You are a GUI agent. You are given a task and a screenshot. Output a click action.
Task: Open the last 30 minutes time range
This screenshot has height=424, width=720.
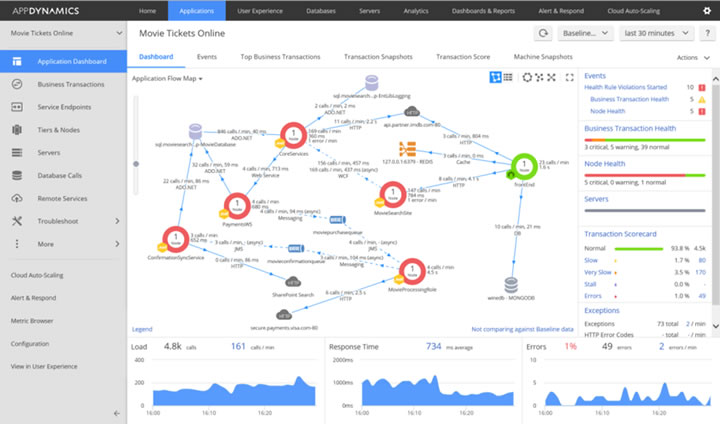[657, 33]
